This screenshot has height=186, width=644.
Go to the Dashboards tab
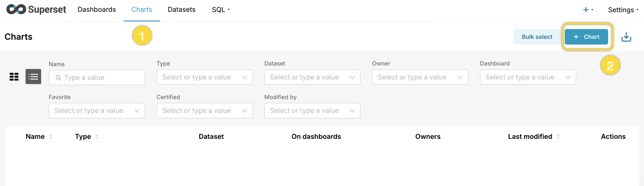point(97,10)
